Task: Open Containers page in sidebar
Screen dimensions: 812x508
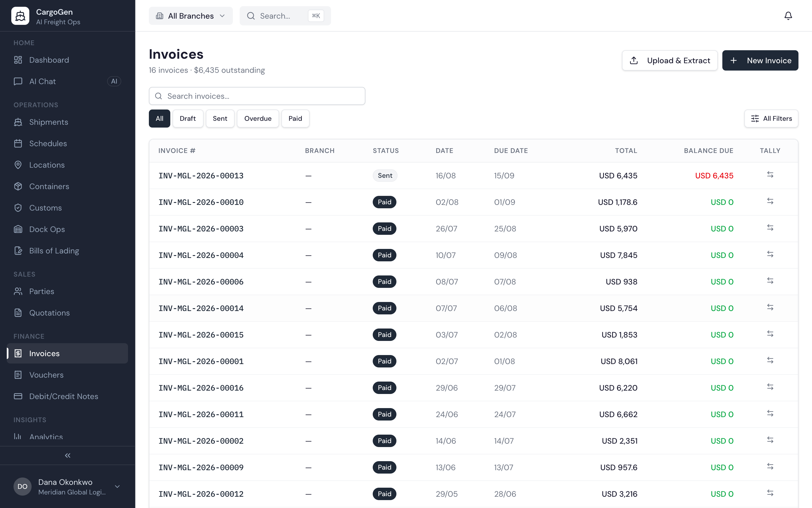Action: click(67, 187)
